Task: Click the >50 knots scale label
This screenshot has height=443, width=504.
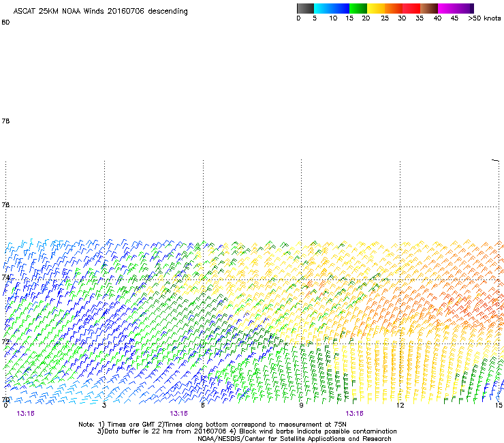Action: point(484,18)
